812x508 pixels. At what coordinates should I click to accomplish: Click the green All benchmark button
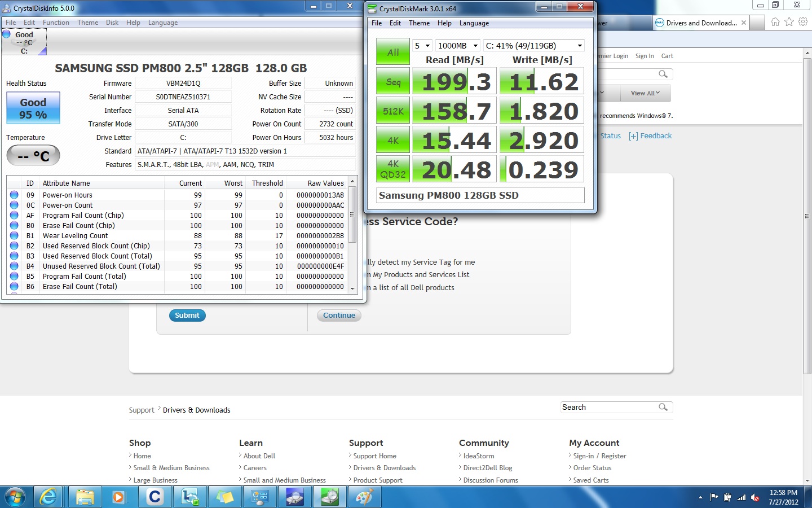[x=393, y=52]
